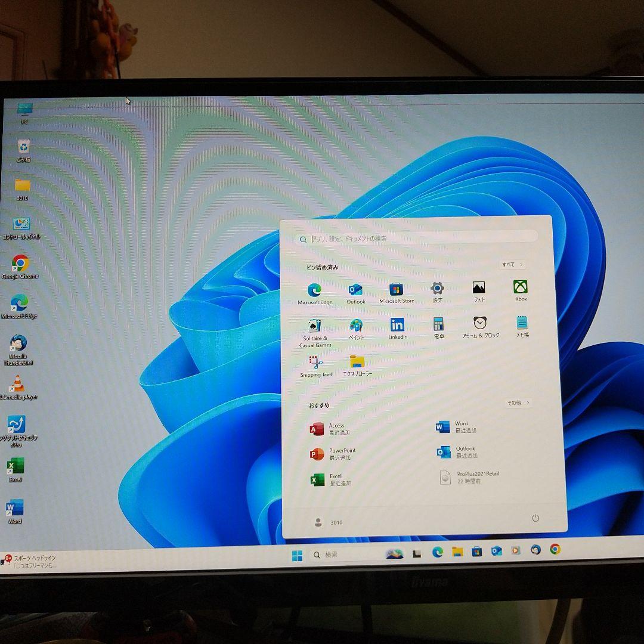The width and height of the screenshot is (644, 644).
Task: Open the フォト app
Action: coord(478,289)
